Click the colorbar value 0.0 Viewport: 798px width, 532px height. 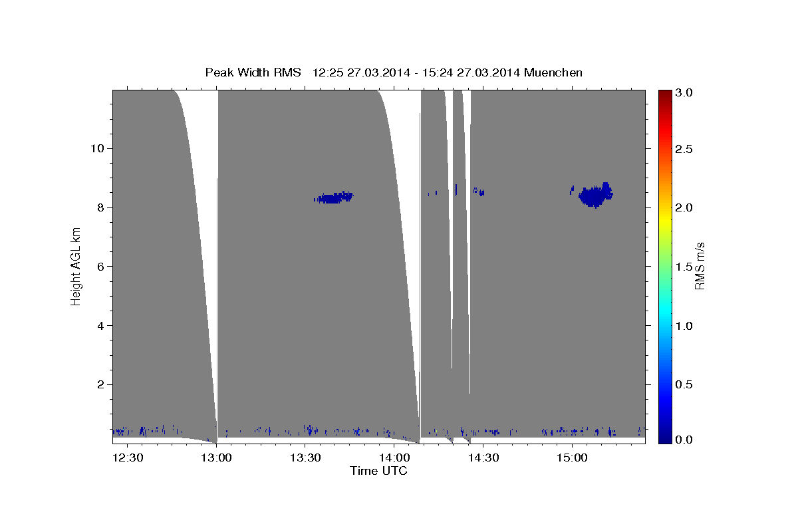tap(684, 440)
